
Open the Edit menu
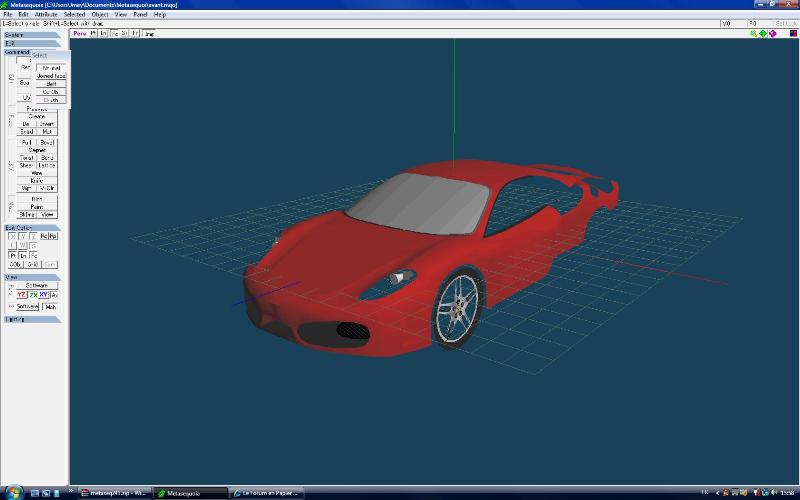pos(23,14)
